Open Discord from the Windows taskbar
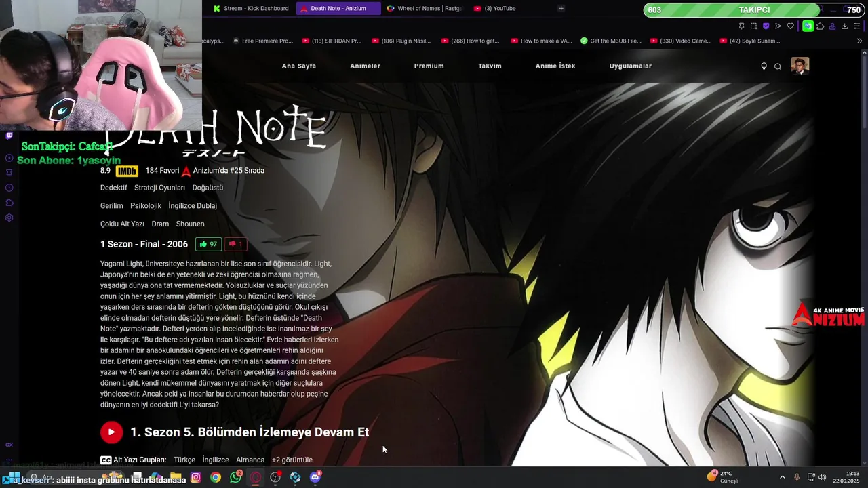Screen dimensions: 868x488 point(315,477)
